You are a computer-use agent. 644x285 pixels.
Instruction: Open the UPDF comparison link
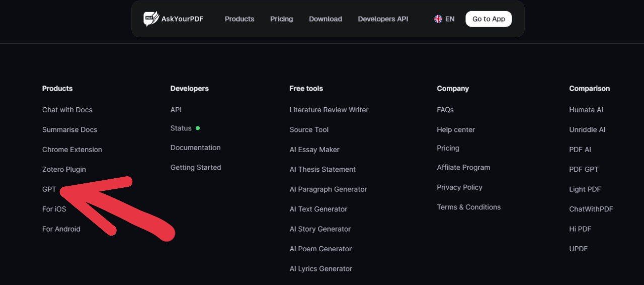[578, 249]
